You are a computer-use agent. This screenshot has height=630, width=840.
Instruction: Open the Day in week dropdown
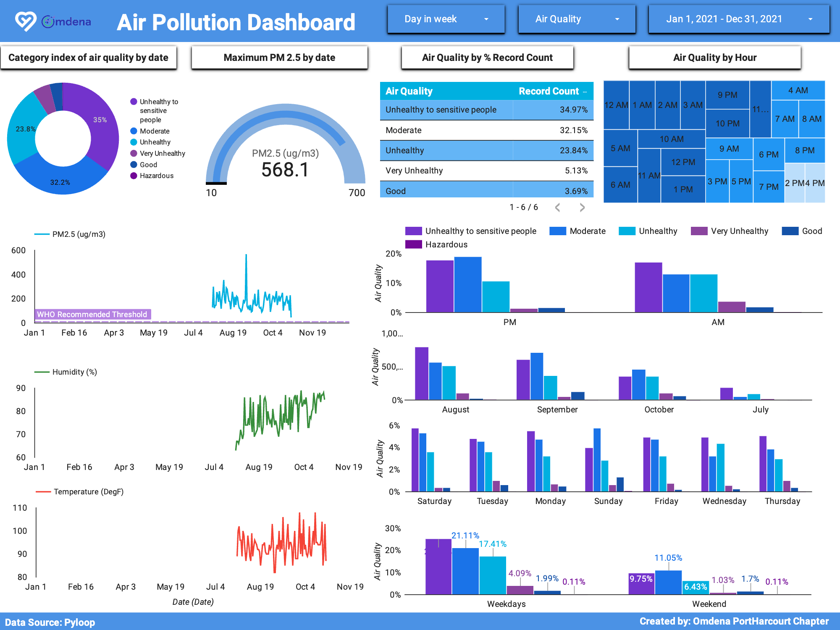(x=446, y=19)
